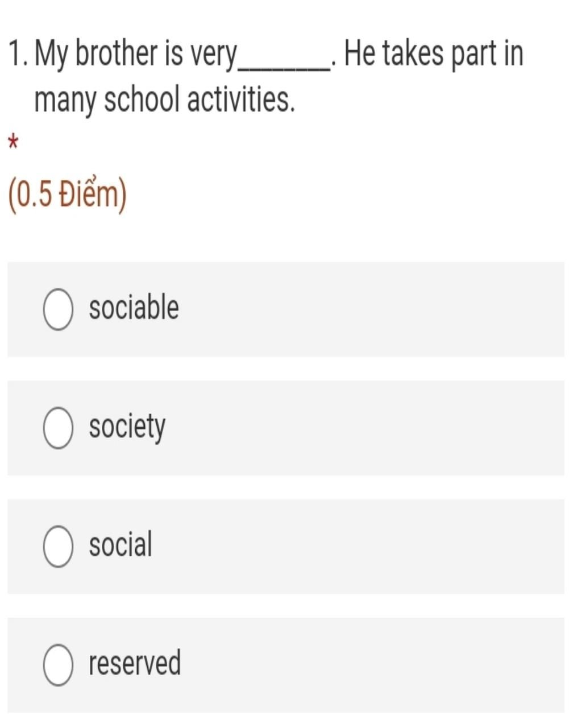Viewport: 582px width, 728px height.
Task: Click the red required asterisk
Action: click(14, 142)
